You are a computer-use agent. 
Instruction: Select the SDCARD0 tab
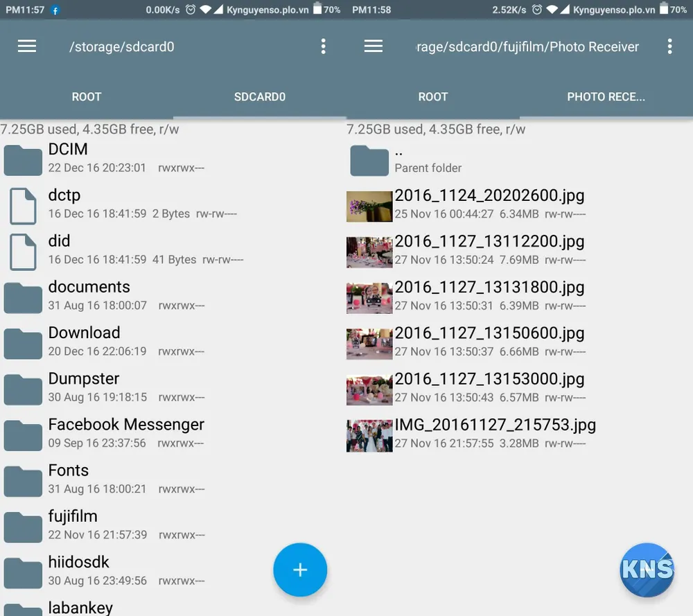pyautogui.click(x=260, y=97)
